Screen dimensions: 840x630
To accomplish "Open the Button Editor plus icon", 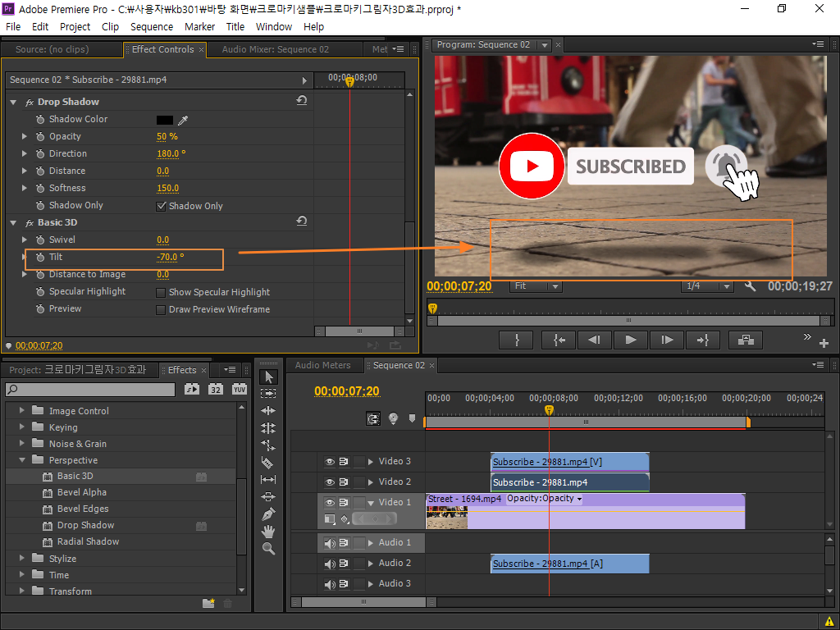I will [x=824, y=344].
